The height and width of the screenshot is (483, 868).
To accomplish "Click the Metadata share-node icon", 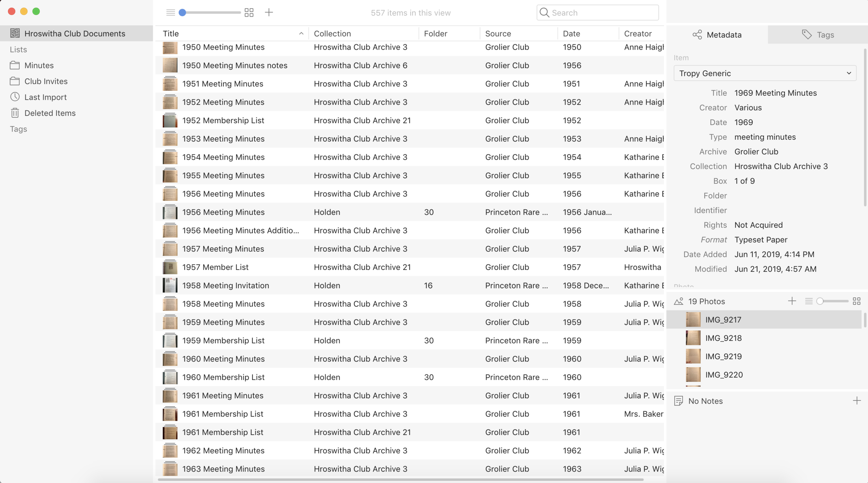I will (x=697, y=35).
